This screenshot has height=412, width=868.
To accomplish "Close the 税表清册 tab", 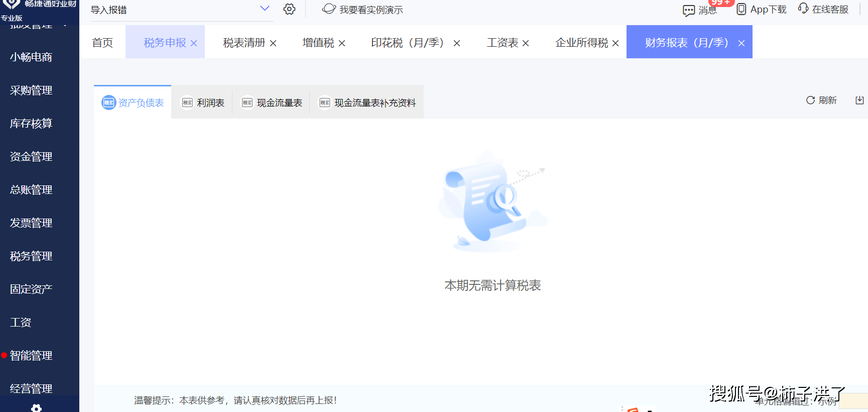I will tap(273, 44).
